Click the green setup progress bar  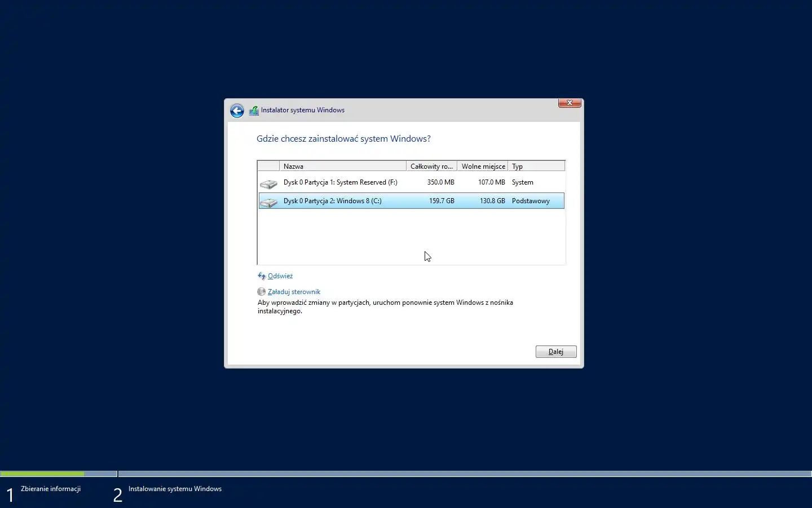pyautogui.click(x=42, y=474)
